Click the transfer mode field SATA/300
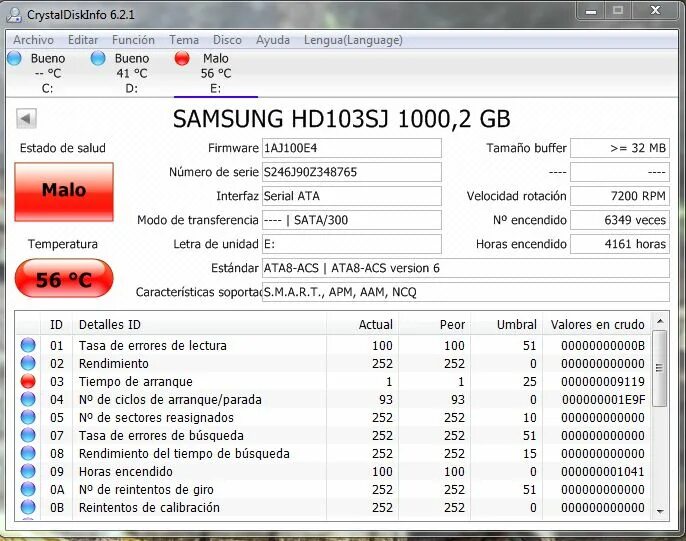 click(x=352, y=220)
